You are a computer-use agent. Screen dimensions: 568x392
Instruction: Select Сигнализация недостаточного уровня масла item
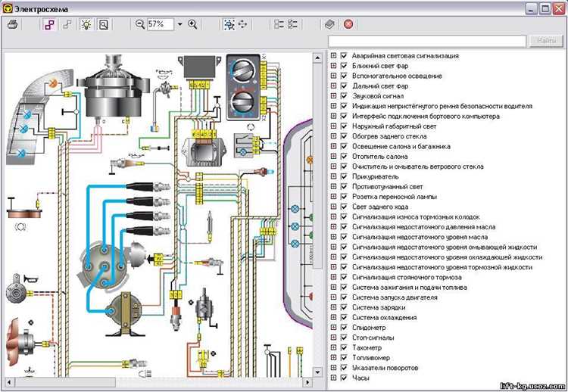click(420, 237)
